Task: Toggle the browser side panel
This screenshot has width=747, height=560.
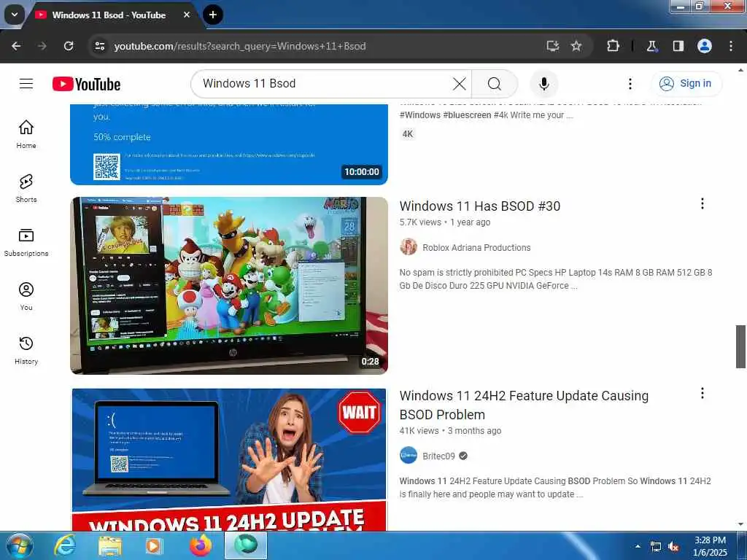Action: click(x=678, y=46)
